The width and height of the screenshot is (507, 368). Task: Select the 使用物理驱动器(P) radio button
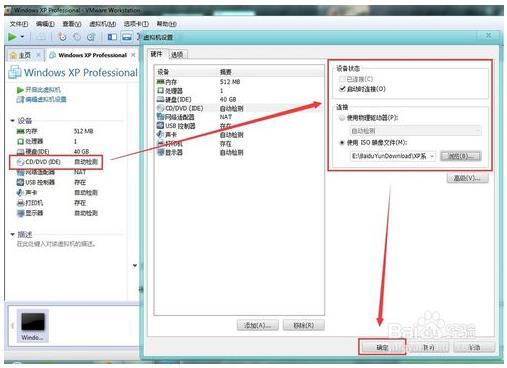click(342, 118)
